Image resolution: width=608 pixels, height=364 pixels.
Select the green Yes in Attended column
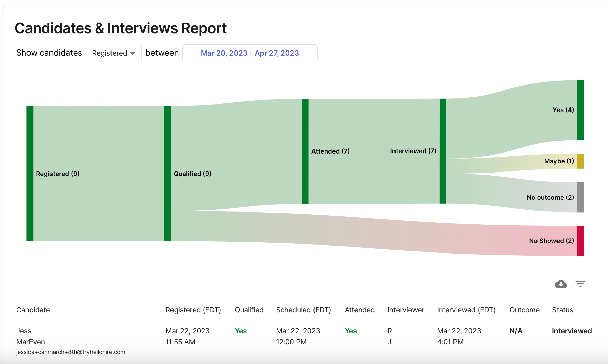click(x=351, y=331)
